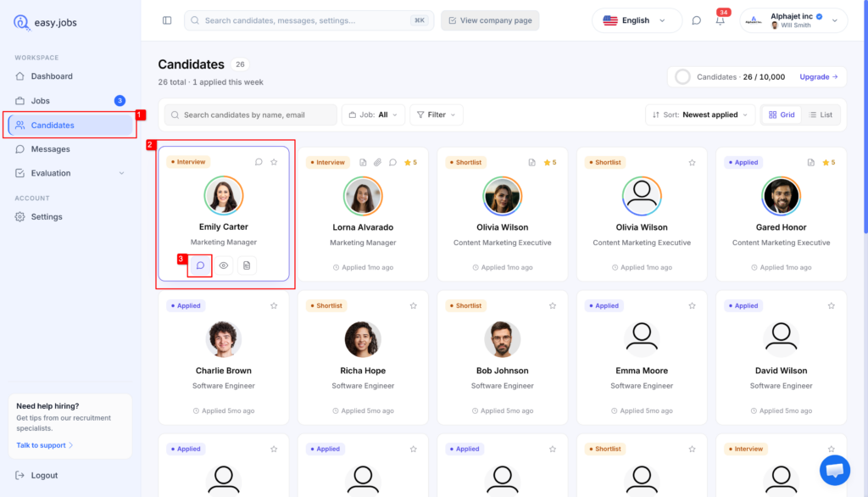868x497 pixels.
Task: Open Lorna Alvarado's attachment paperclip icon
Action: [x=377, y=162]
